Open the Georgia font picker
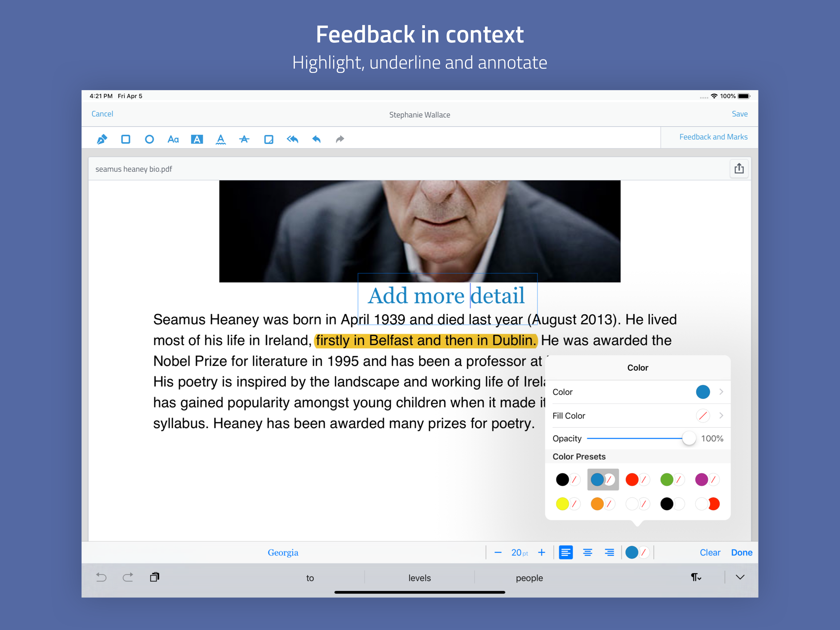This screenshot has width=840, height=630. (x=283, y=552)
